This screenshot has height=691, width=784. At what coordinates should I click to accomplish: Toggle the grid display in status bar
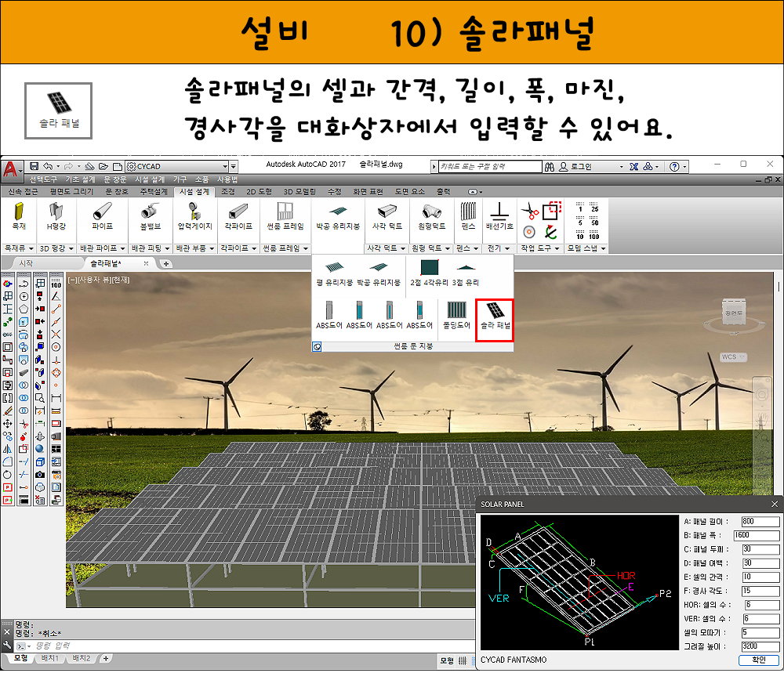463,661
